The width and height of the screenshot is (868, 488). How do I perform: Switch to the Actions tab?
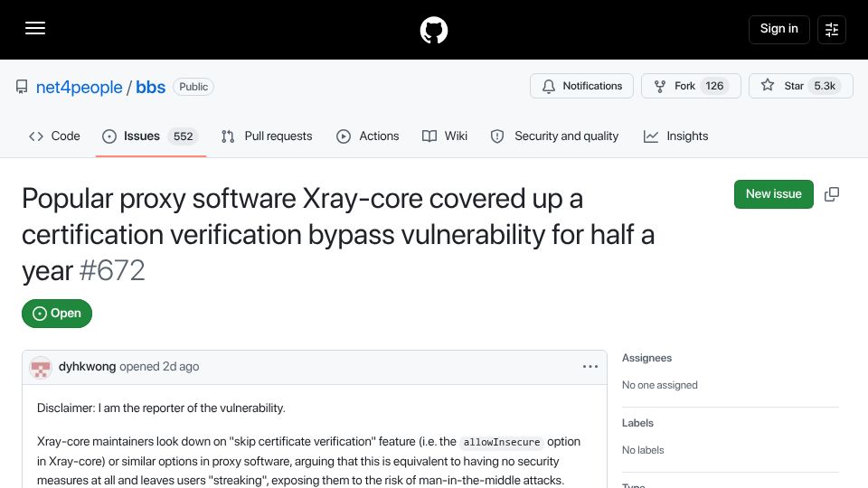368,136
